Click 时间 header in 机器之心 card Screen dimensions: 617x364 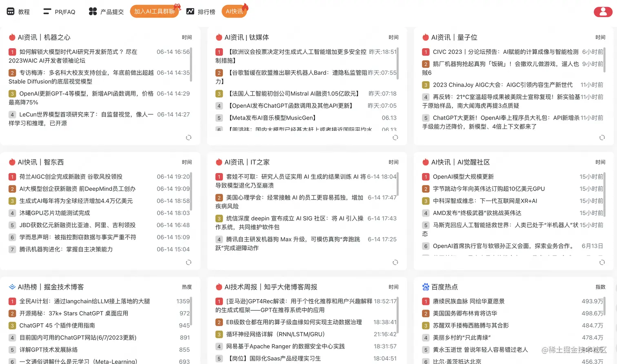point(187,37)
